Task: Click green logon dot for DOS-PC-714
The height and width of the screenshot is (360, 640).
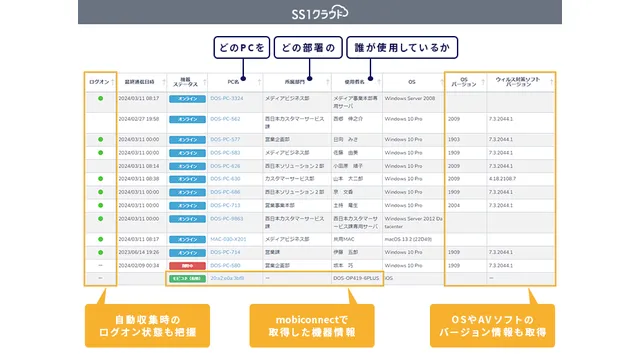Action: click(100, 252)
